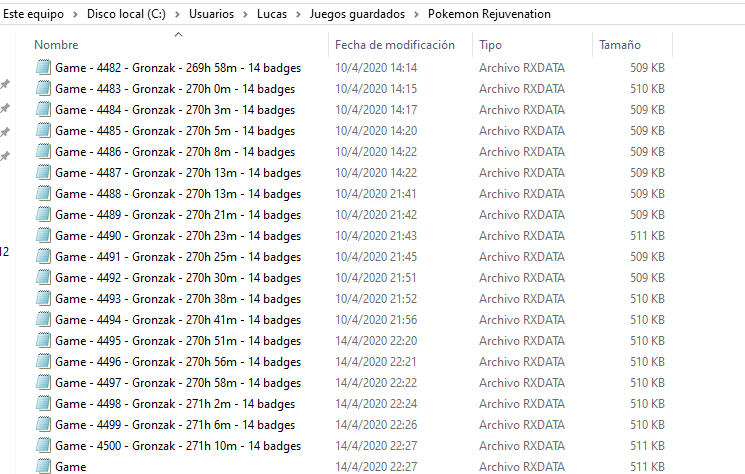Viewport: 745px width, 474px height.
Task: Click 511 KB size for Game - 4490
Action: click(647, 236)
